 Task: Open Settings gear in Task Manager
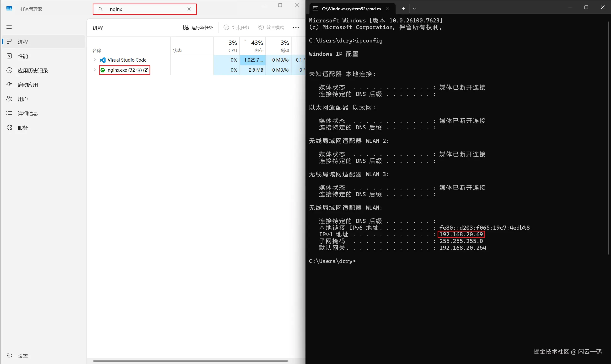pos(9,355)
